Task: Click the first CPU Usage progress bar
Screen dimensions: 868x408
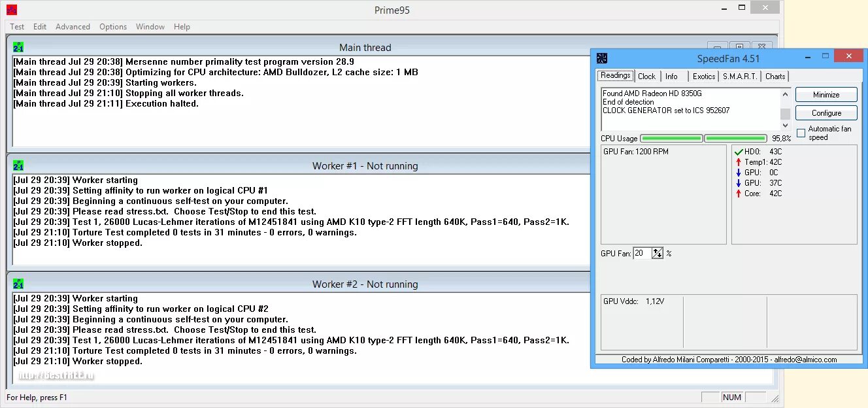Action: (x=671, y=138)
